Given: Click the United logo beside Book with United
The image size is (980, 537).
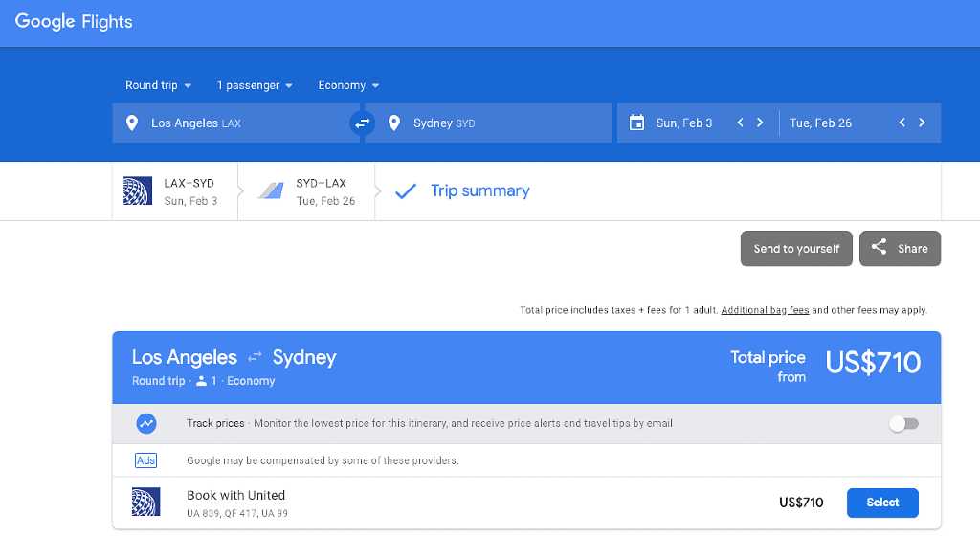Looking at the screenshot, I should 145,502.
